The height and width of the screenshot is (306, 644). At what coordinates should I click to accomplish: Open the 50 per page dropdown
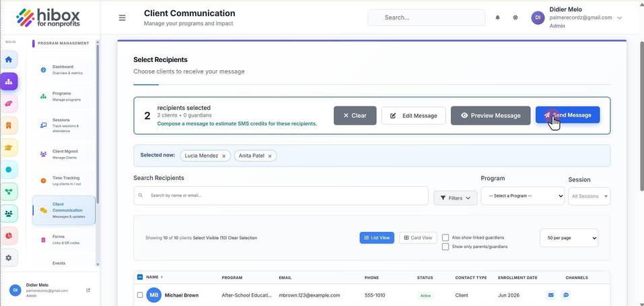pos(569,238)
